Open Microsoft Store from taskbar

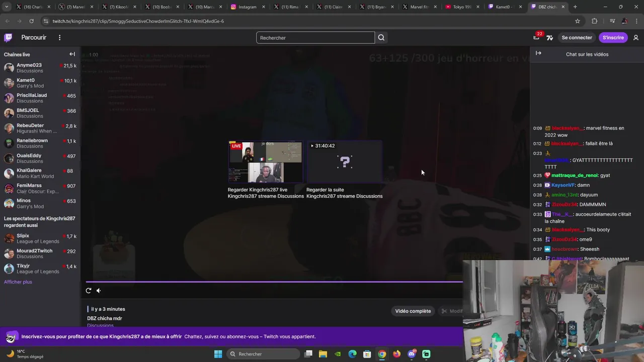[367, 354]
